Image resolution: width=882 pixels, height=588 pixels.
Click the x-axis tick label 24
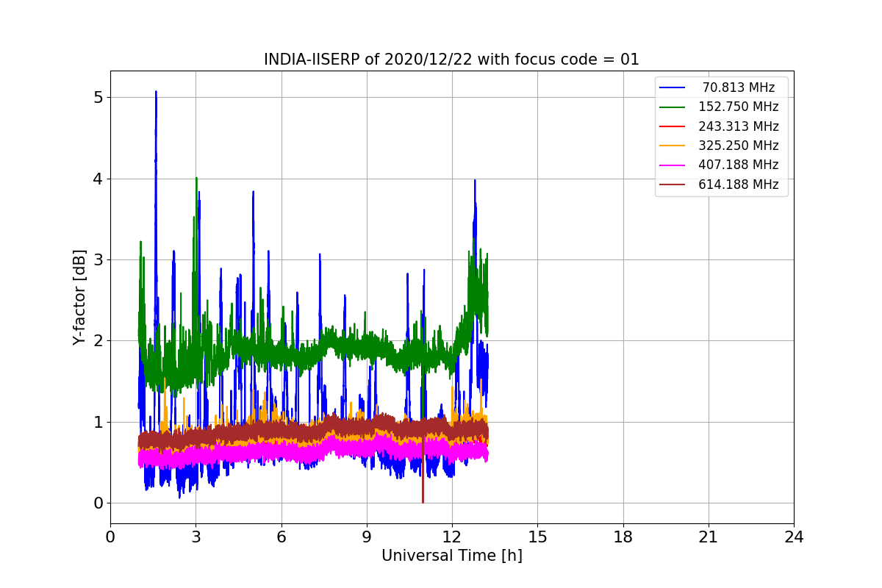[794, 537]
